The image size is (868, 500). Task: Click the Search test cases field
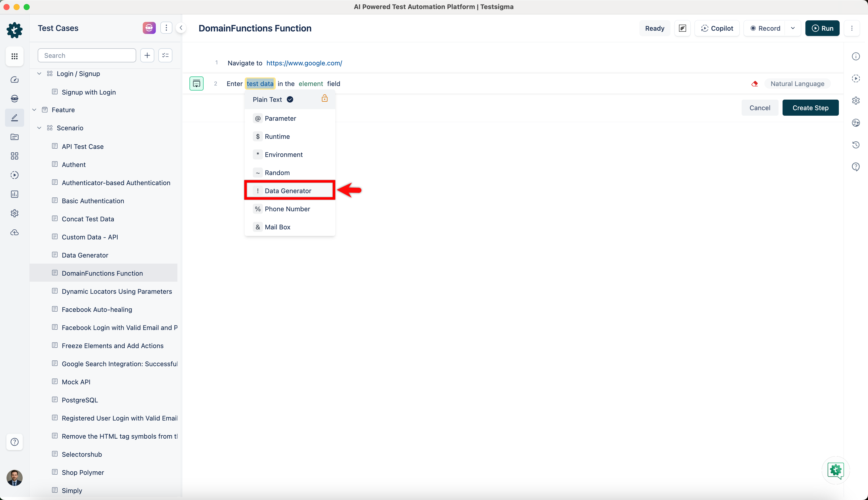click(87, 55)
